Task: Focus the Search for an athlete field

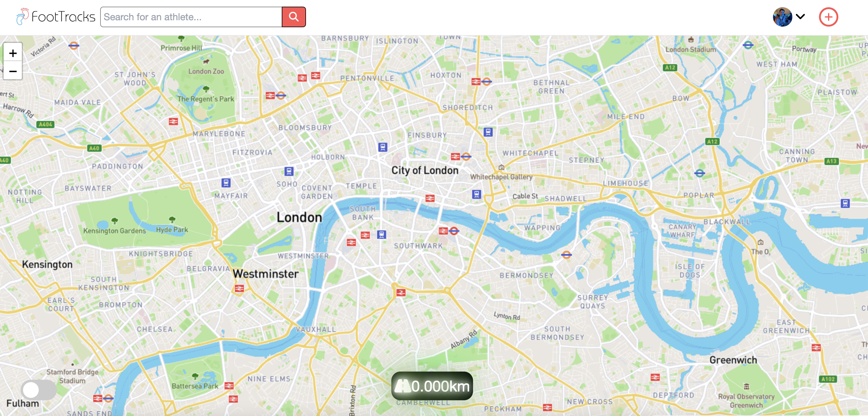Action: pos(191,17)
